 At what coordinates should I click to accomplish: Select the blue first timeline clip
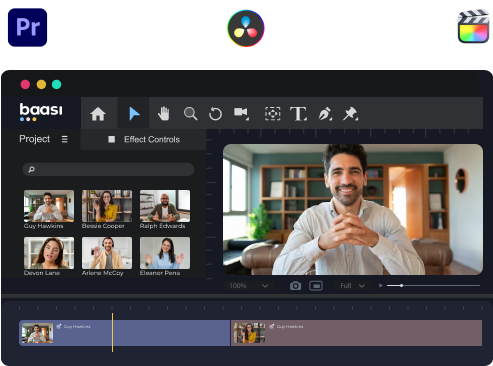coord(125,333)
